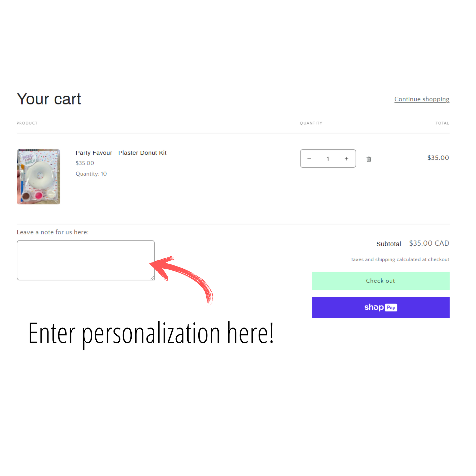
Task: Click the PRODUCT column header
Action: tap(27, 123)
